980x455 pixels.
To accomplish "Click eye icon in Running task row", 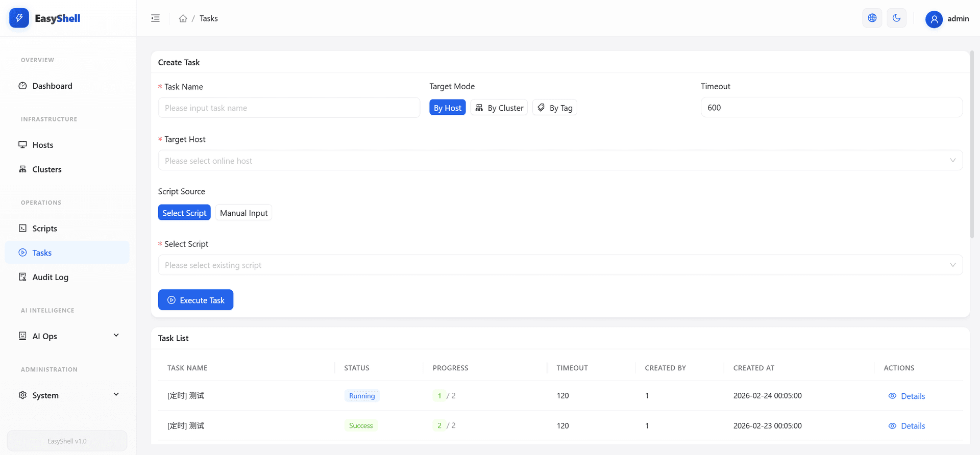I will point(892,396).
